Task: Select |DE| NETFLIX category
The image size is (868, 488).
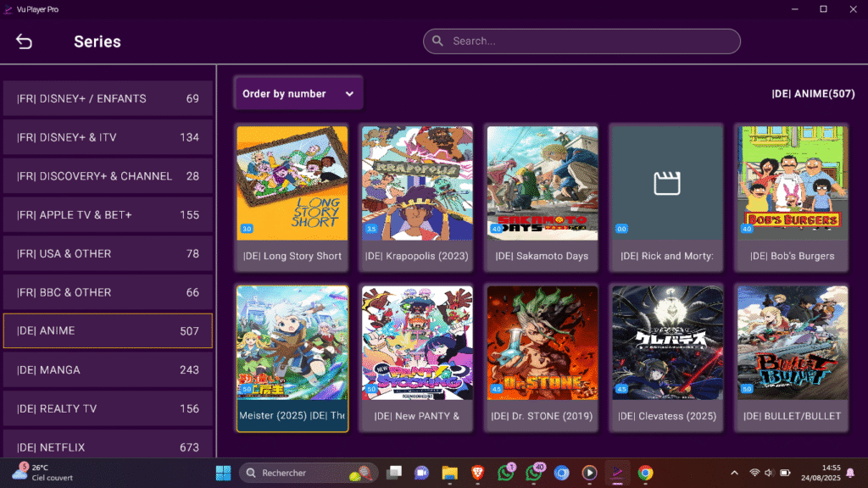Action: [x=108, y=446]
